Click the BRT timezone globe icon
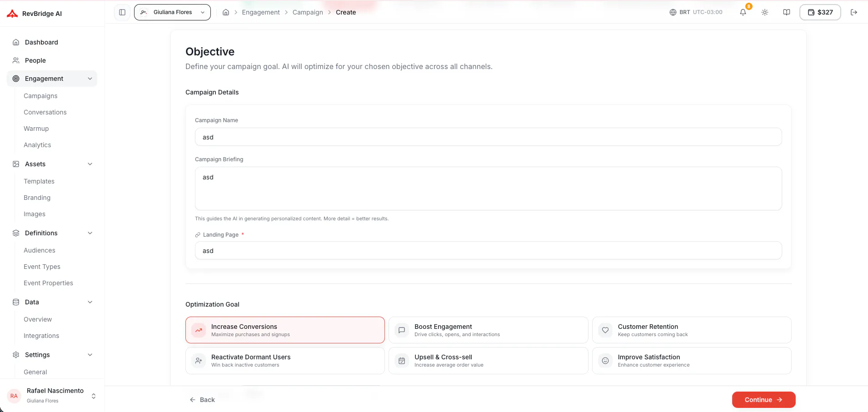The height and width of the screenshot is (412, 868). point(673,12)
